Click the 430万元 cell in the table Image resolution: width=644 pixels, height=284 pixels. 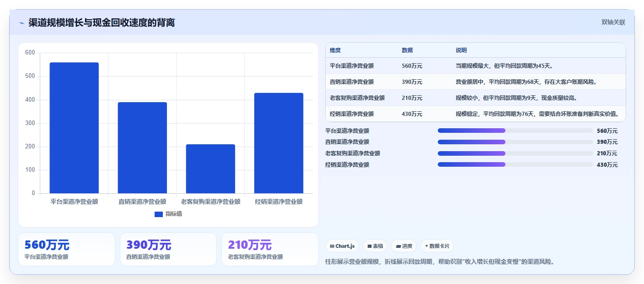[x=412, y=114]
